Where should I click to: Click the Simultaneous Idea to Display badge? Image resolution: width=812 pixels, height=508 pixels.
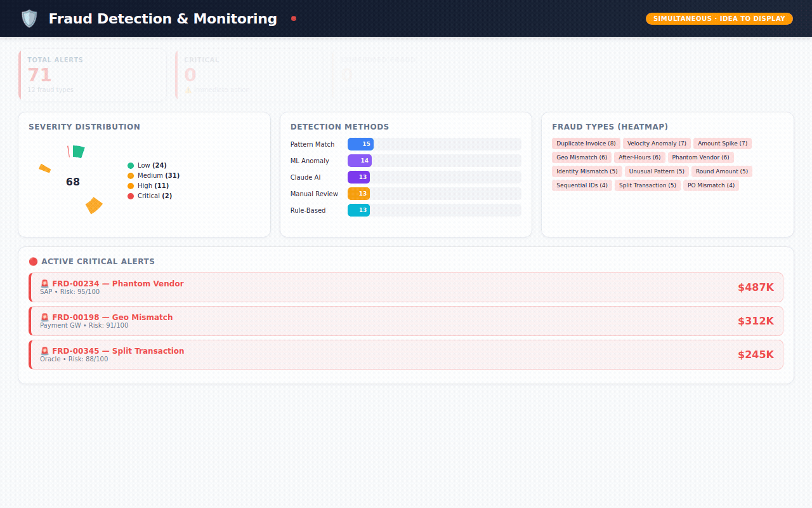coord(719,19)
